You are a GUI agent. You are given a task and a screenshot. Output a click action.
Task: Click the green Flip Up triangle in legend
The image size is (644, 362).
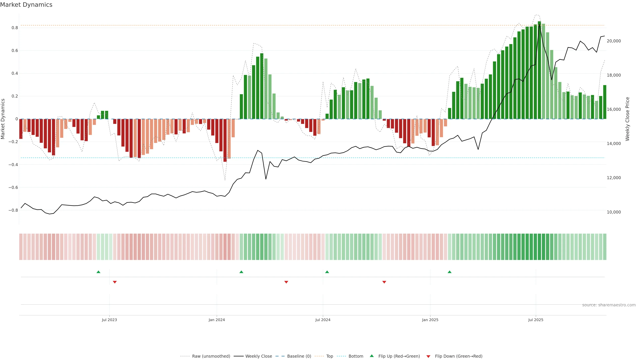[x=372, y=356]
